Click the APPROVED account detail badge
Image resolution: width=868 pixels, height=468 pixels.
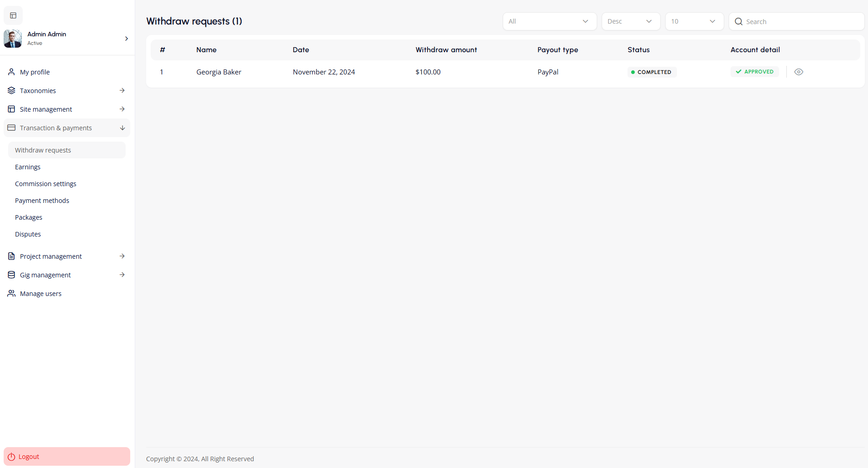(x=755, y=72)
